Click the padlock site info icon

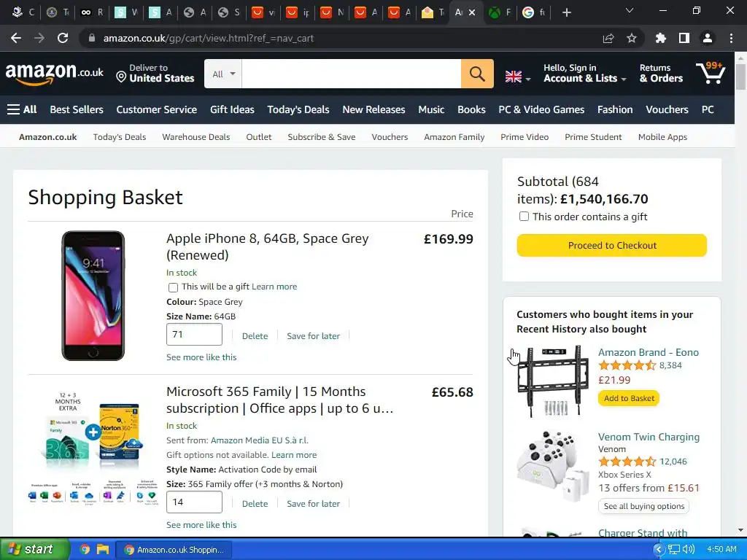click(92, 38)
